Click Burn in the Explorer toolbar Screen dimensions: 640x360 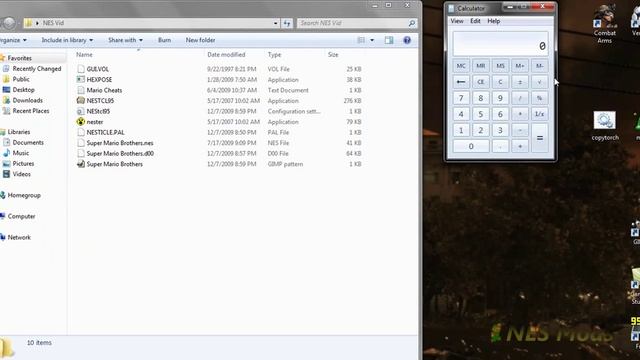164,40
